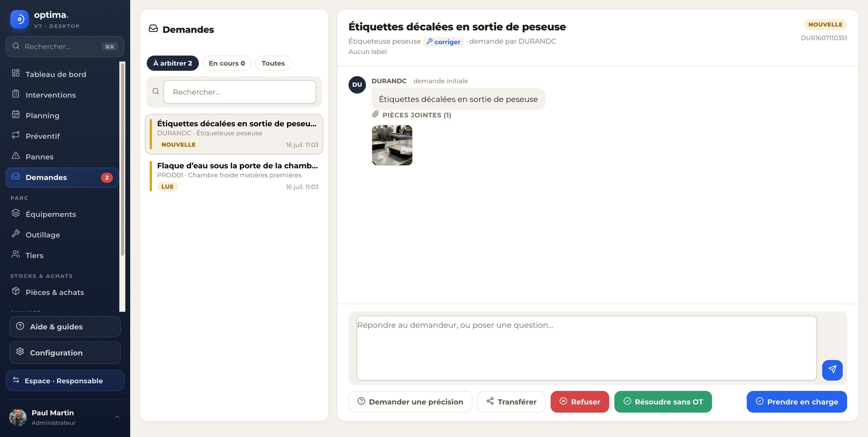The image size is (868, 437).
Task: Click the optima logo icon
Action: coord(20,19)
